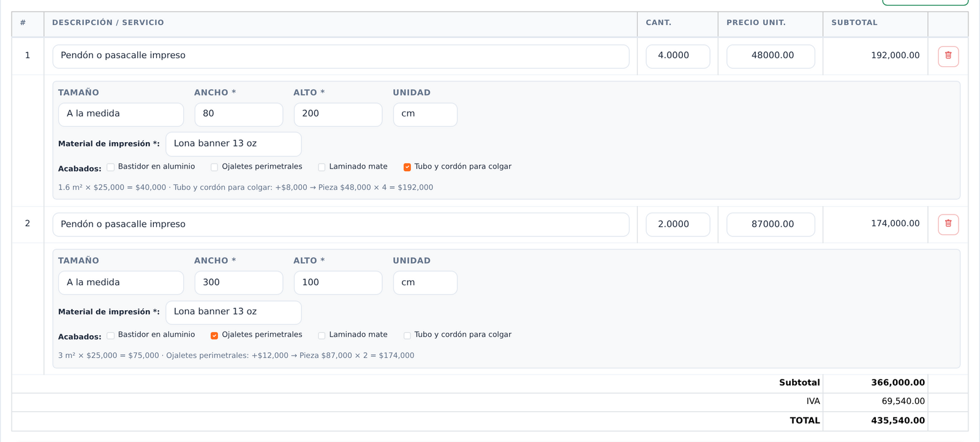Viewport: 980px width, 442px height.
Task: Check Laminado mate for item 1
Action: (322, 167)
